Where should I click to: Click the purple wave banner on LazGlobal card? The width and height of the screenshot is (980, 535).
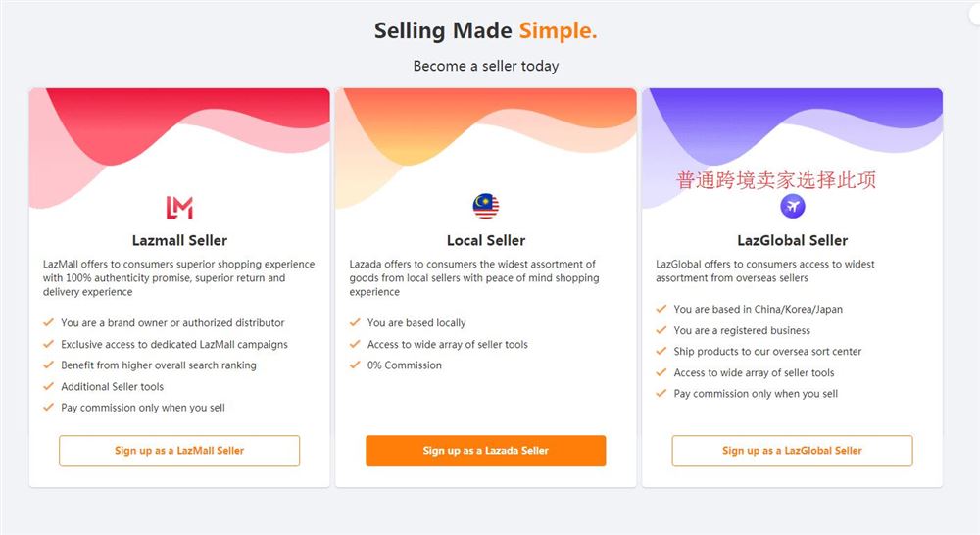(793, 125)
